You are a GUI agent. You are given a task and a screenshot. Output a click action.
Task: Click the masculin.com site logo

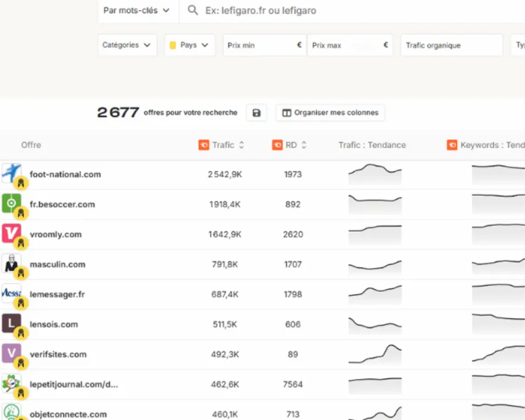tap(11, 263)
